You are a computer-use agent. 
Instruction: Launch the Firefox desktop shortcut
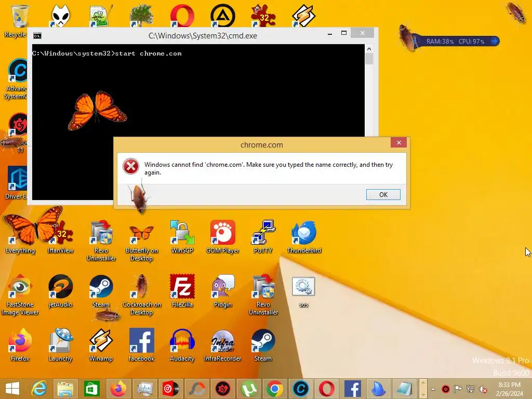20,345
